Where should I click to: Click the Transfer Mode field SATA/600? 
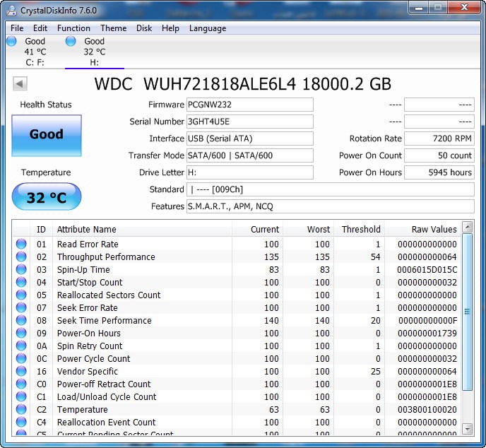pos(250,155)
